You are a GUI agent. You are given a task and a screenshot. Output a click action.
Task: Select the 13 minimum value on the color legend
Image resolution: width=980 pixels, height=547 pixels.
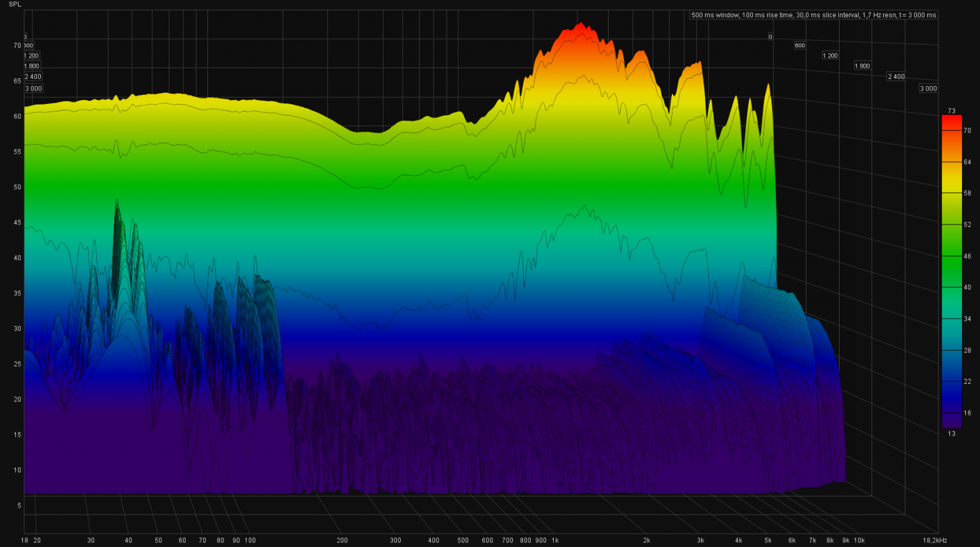tap(951, 434)
